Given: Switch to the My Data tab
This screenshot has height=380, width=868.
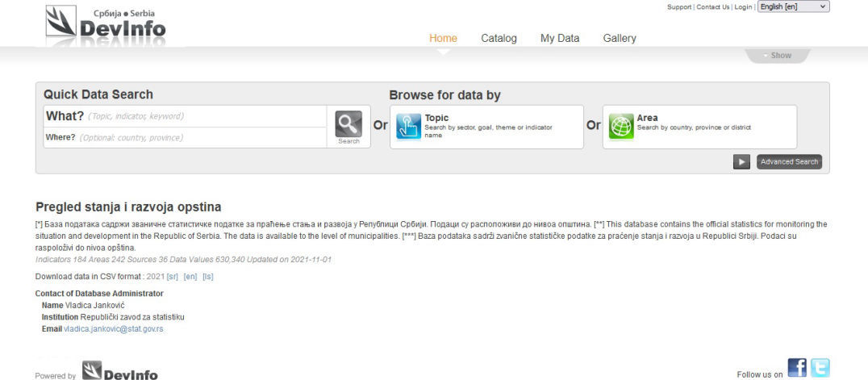Looking at the screenshot, I should pyautogui.click(x=560, y=38).
